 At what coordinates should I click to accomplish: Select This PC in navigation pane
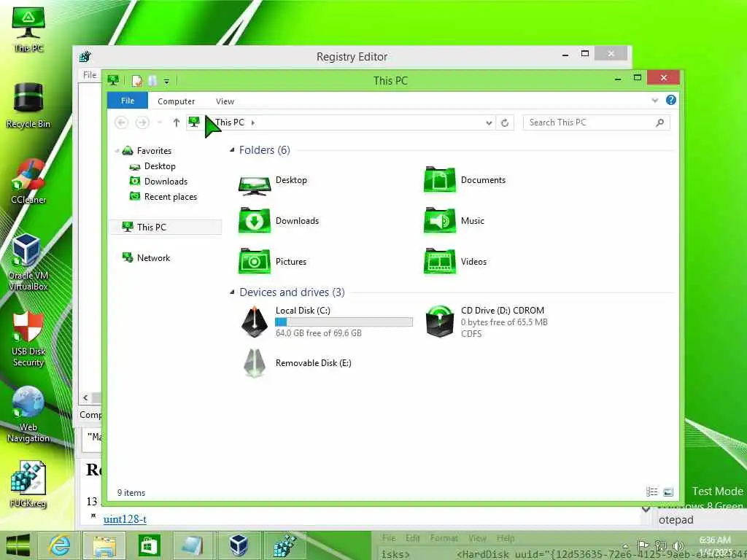166,227
